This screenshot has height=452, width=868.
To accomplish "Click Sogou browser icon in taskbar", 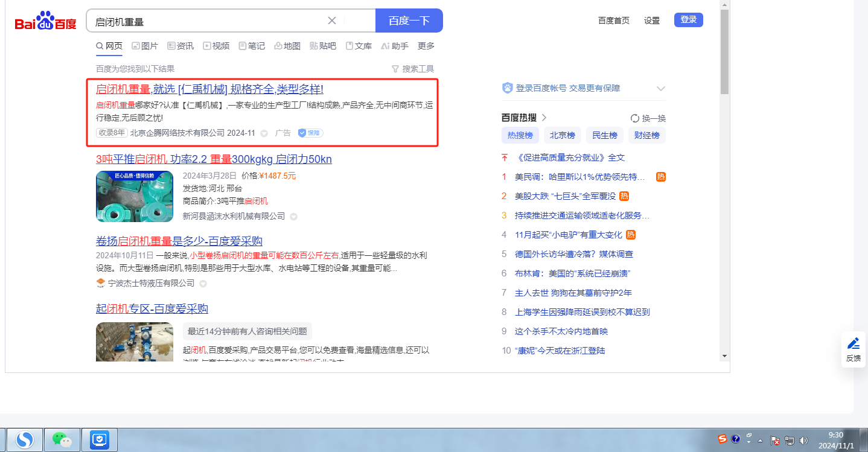I will point(25,440).
